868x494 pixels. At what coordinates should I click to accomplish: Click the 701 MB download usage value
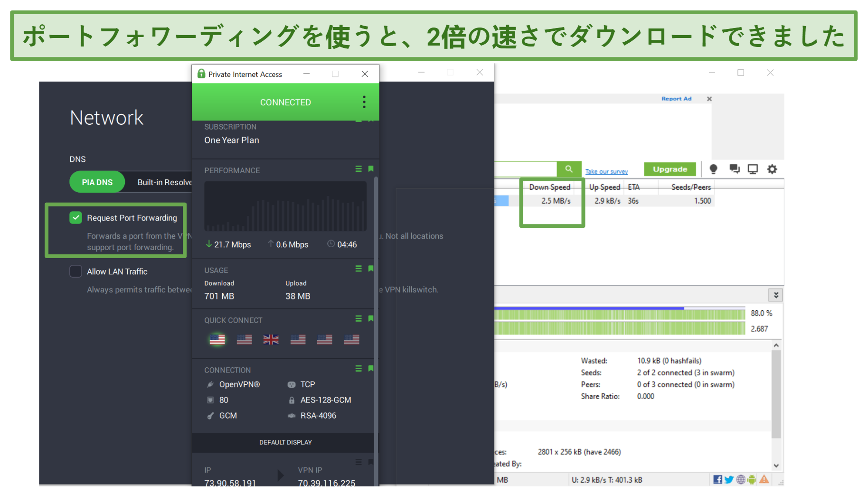[x=219, y=296]
